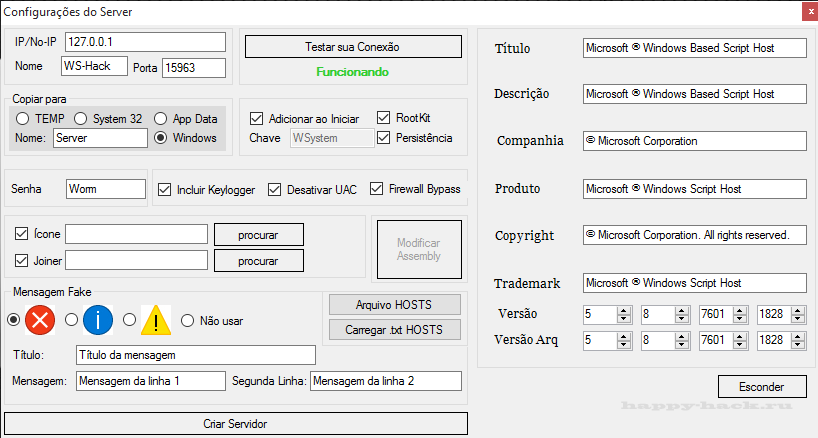Click the red error X icon
Viewport: 818px width, 438px height.
[40, 320]
